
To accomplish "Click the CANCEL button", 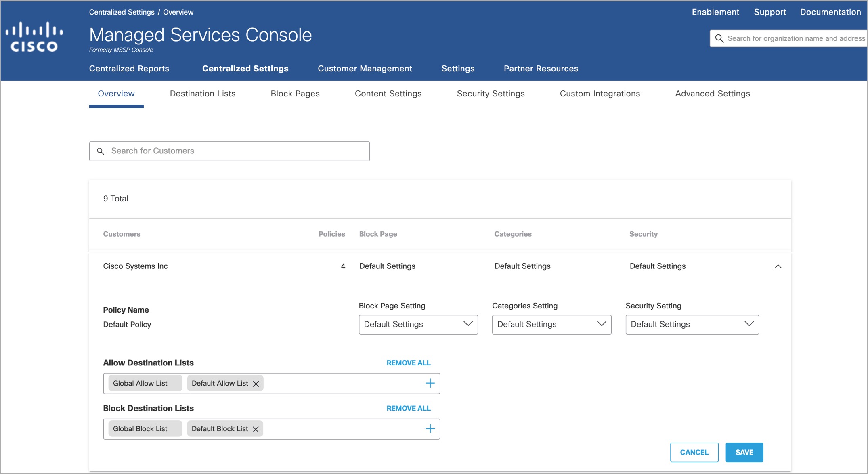I will (x=694, y=452).
